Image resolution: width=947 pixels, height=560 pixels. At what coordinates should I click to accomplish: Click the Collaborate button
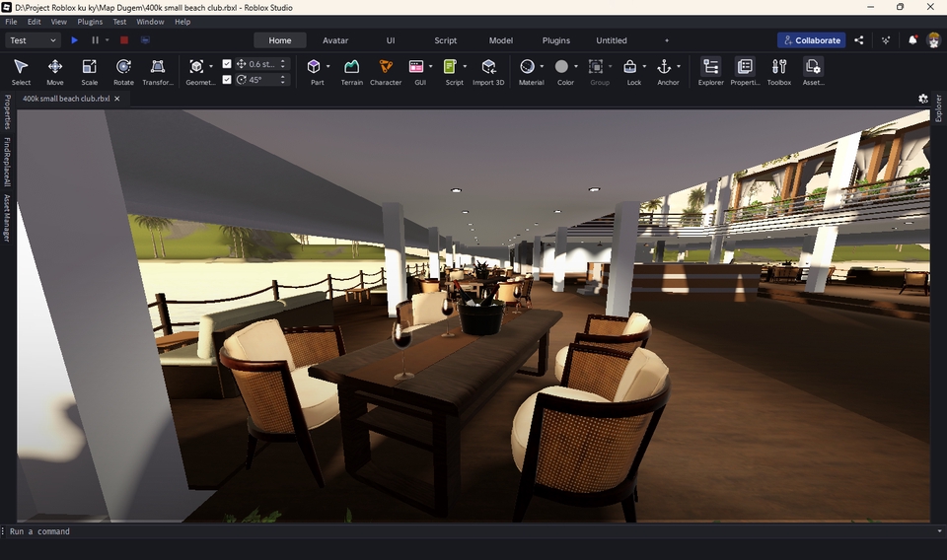pos(811,40)
